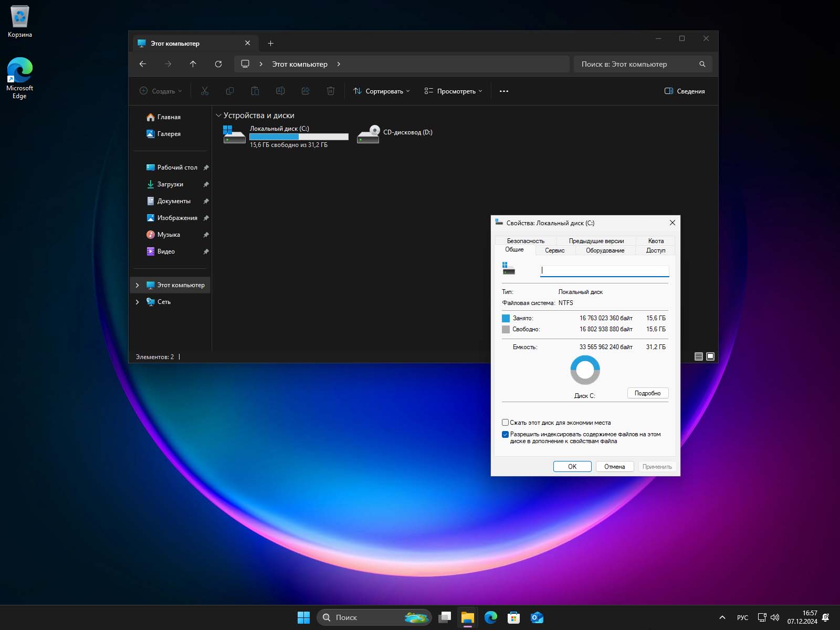Image resolution: width=840 pixels, height=630 pixels.
Task: Open the See more ellipsis menu
Action: click(x=503, y=91)
